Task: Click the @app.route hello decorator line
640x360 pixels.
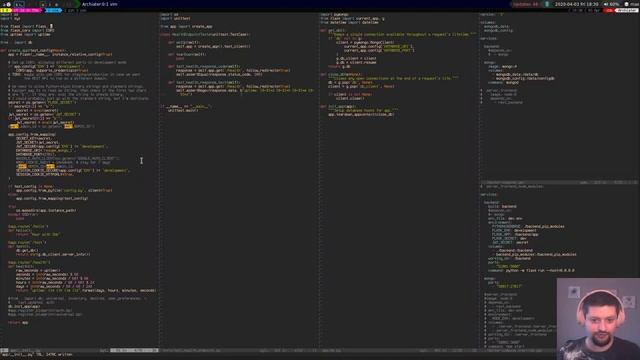Action: [x=28, y=227]
